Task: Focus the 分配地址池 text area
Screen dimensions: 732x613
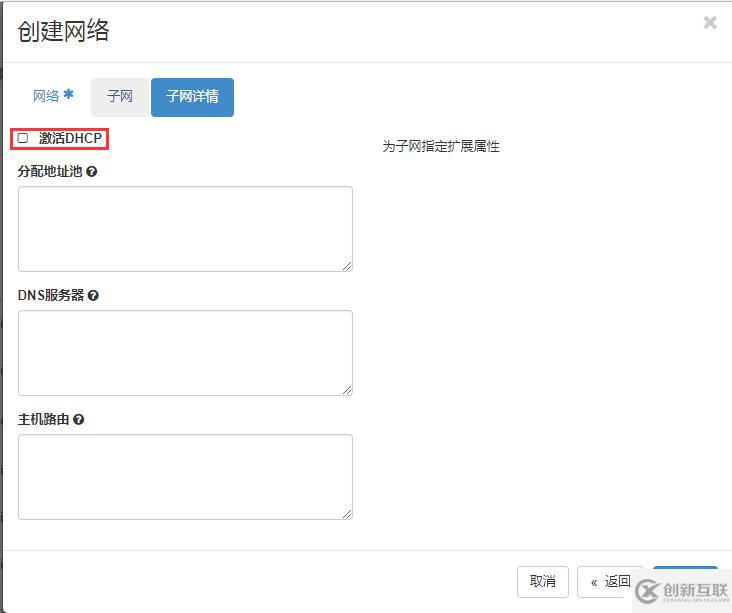Action: 185,229
